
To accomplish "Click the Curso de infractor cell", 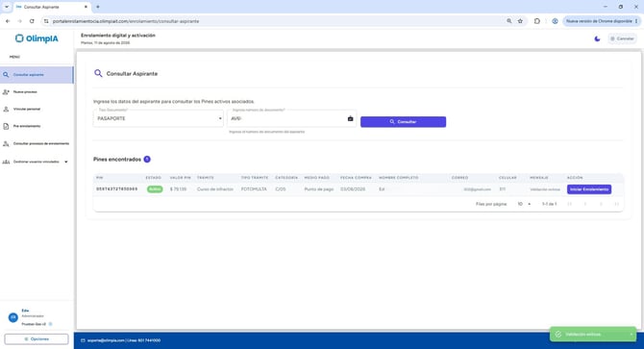I will click(x=214, y=189).
